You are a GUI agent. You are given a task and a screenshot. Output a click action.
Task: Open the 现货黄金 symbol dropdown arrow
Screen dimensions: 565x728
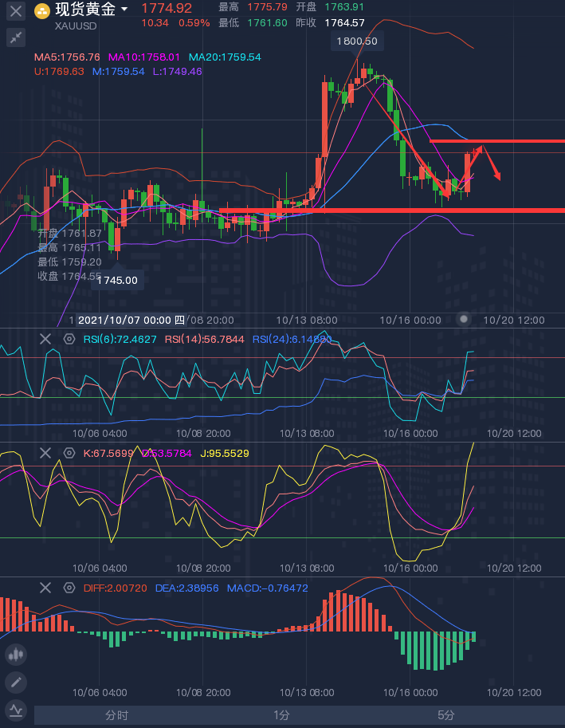[124, 10]
